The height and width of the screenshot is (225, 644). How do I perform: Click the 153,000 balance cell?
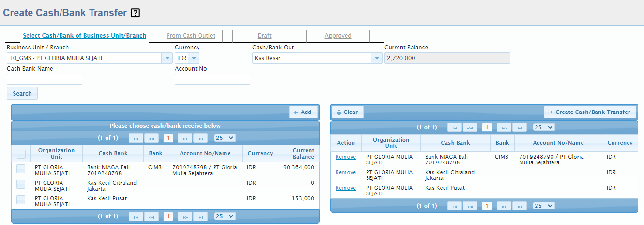(x=304, y=198)
